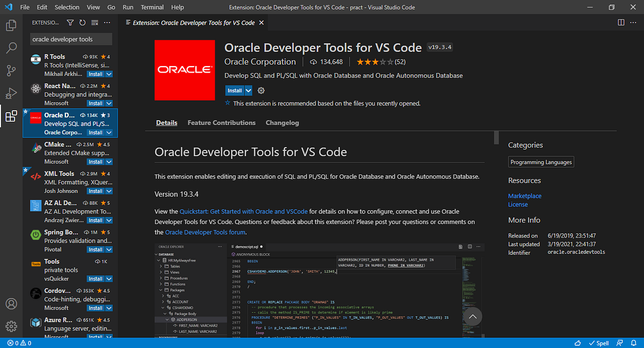
Task: Open the Search view icon
Action: coord(11,48)
